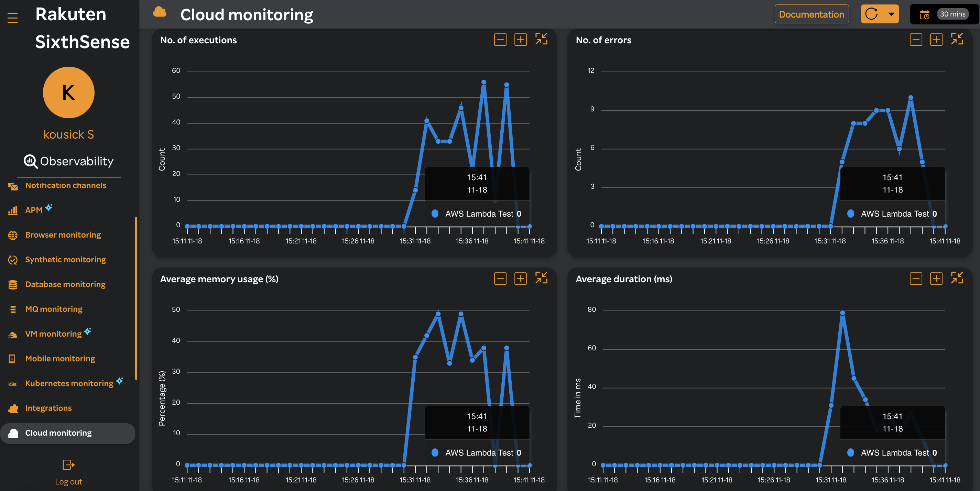Go to VM monitoring
The image size is (980, 491).
click(53, 334)
